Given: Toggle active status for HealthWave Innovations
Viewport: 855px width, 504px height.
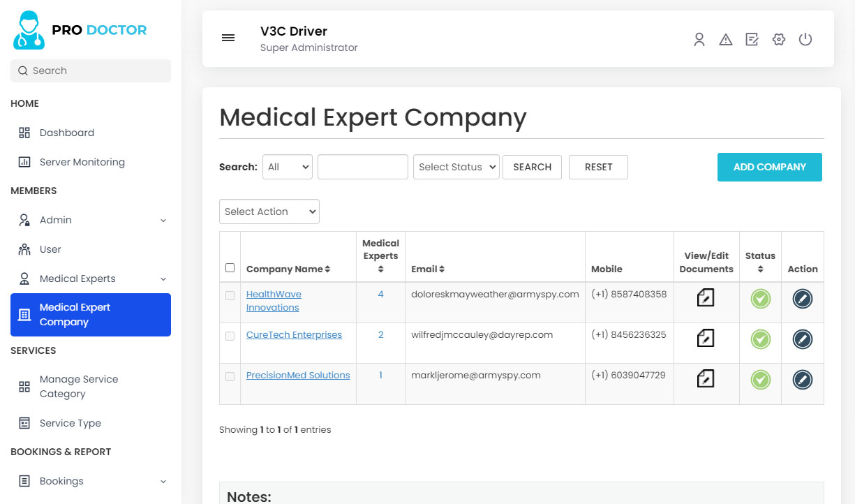Looking at the screenshot, I should (x=760, y=298).
